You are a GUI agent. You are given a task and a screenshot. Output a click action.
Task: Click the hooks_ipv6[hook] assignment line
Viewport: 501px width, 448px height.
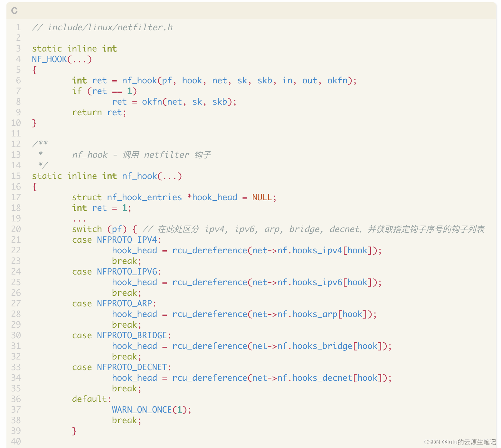coord(247,282)
